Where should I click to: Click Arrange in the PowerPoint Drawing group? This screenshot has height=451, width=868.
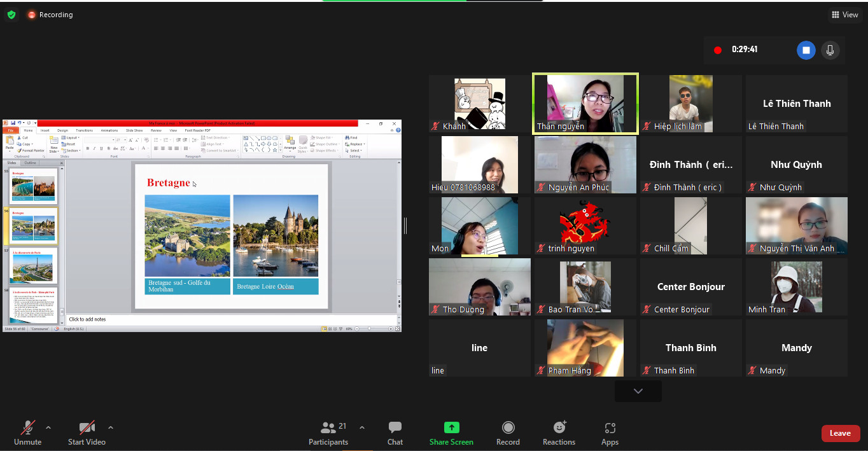pyautogui.click(x=290, y=143)
